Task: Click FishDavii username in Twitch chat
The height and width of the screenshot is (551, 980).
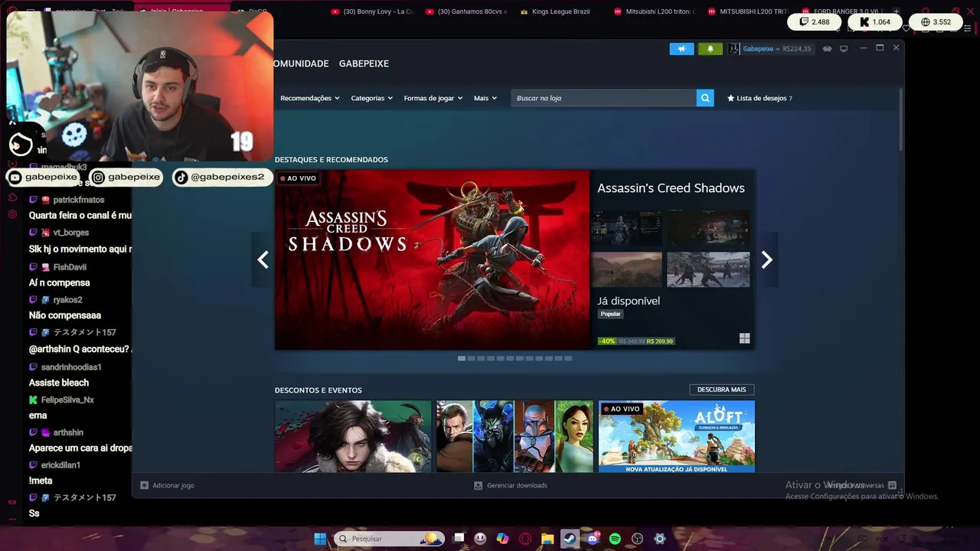Action: point(70,267)
